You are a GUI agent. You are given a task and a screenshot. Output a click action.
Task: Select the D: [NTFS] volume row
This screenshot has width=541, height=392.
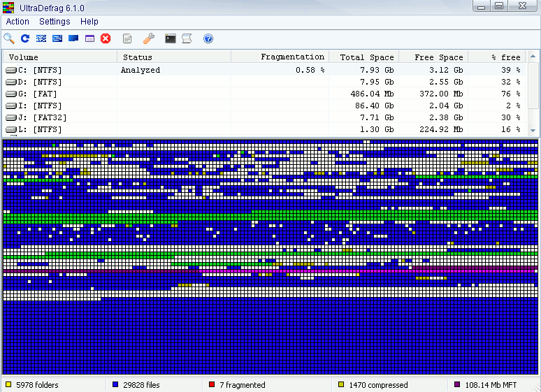click(264, 82)
